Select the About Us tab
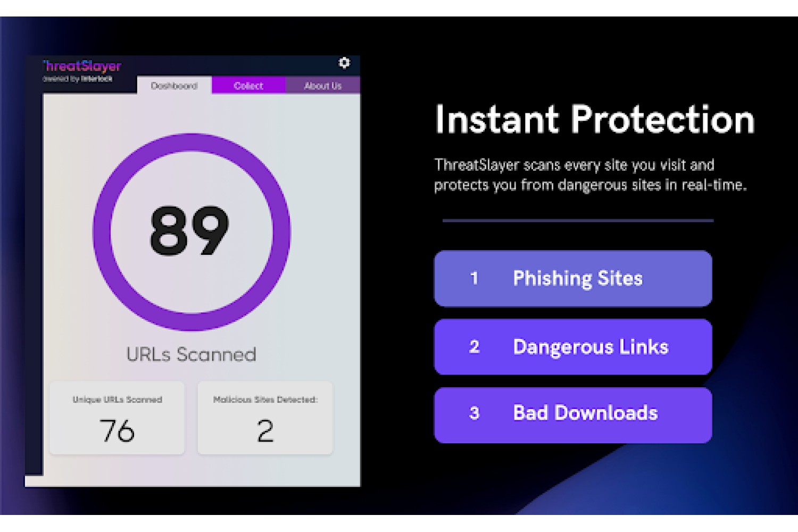 click(x=323, y=86)
